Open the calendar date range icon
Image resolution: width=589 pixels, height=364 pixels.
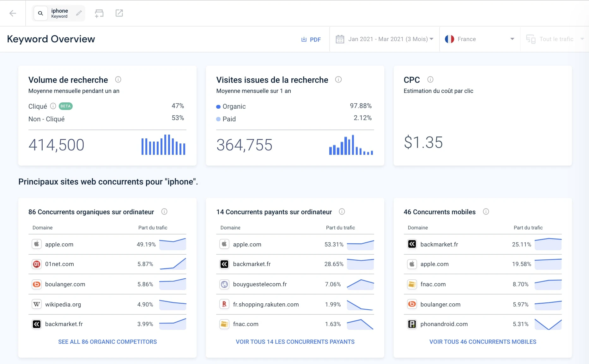(340, 39)
